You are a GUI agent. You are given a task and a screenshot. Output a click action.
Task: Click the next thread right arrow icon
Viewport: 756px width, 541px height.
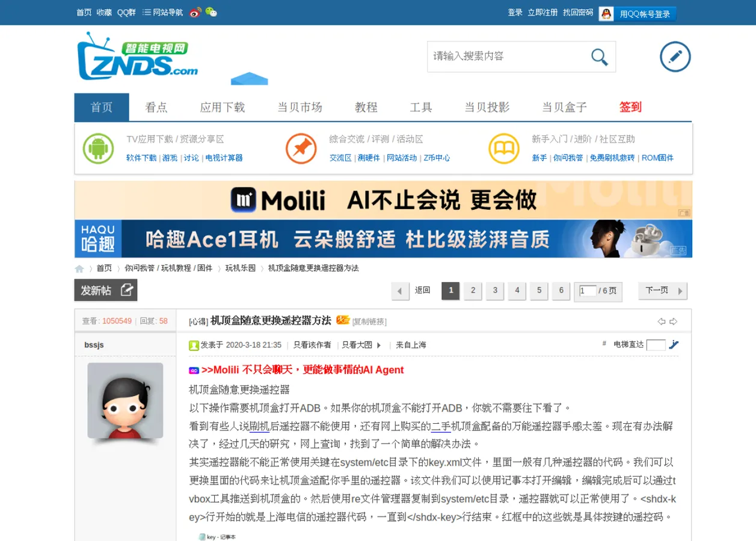coord(673,322)
